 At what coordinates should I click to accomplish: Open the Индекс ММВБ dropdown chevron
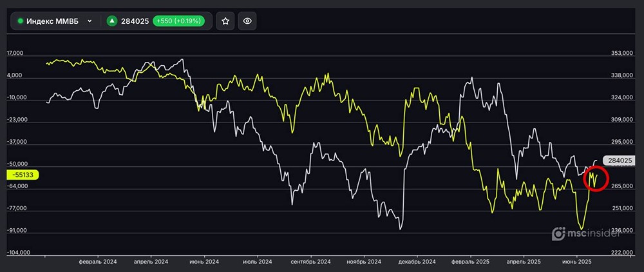tap(90, 21)
